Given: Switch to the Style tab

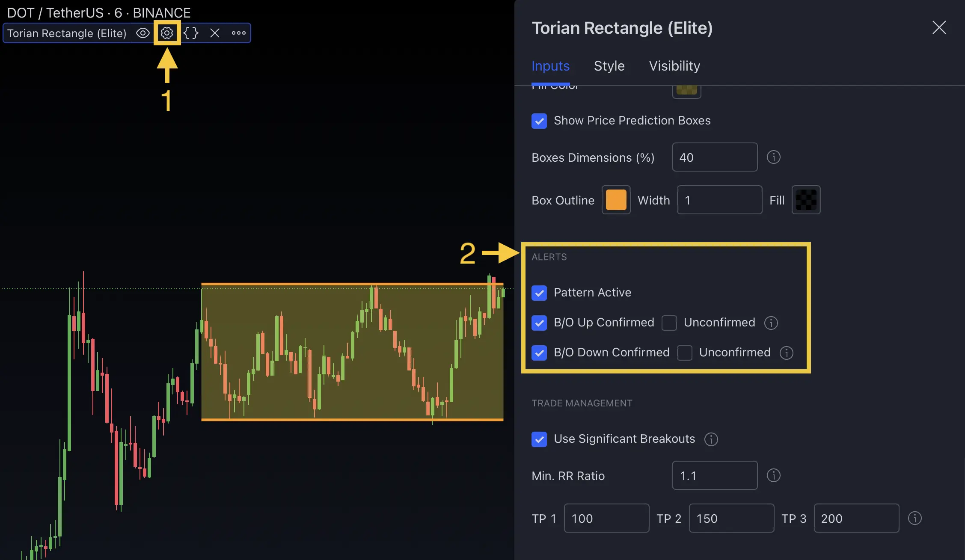Looking at the screenshot, I should point(609,66).
